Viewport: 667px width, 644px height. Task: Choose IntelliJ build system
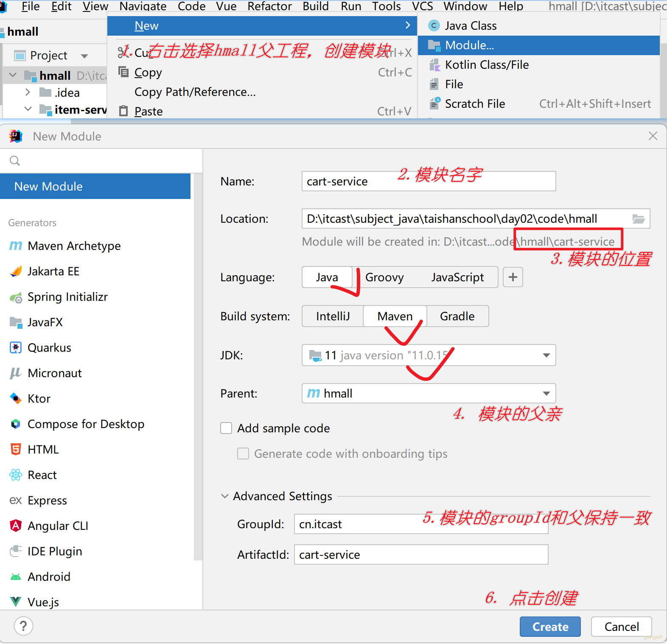333,316
